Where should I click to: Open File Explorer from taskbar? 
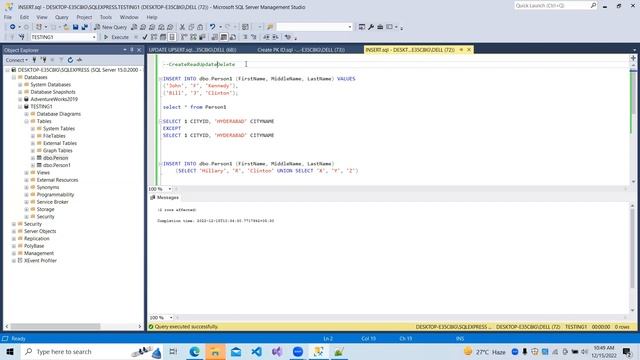coord(215,351)
